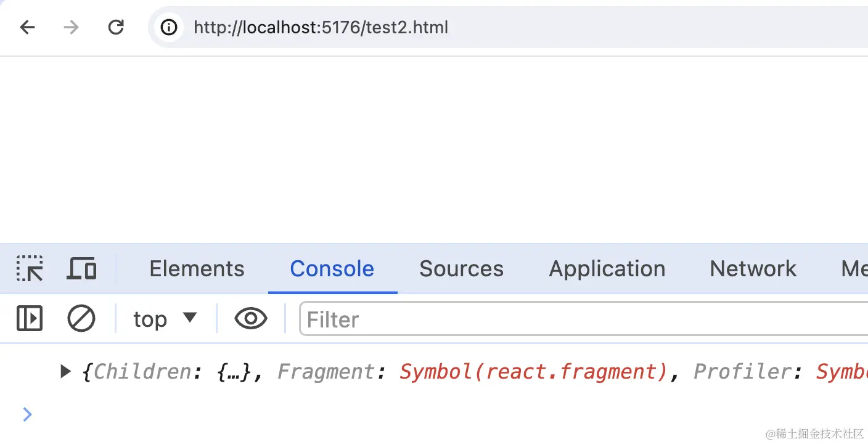Viewport: 868px width, 444px height.
Task: Create a live expression with eye icon
Action: [x=250, y=319]
